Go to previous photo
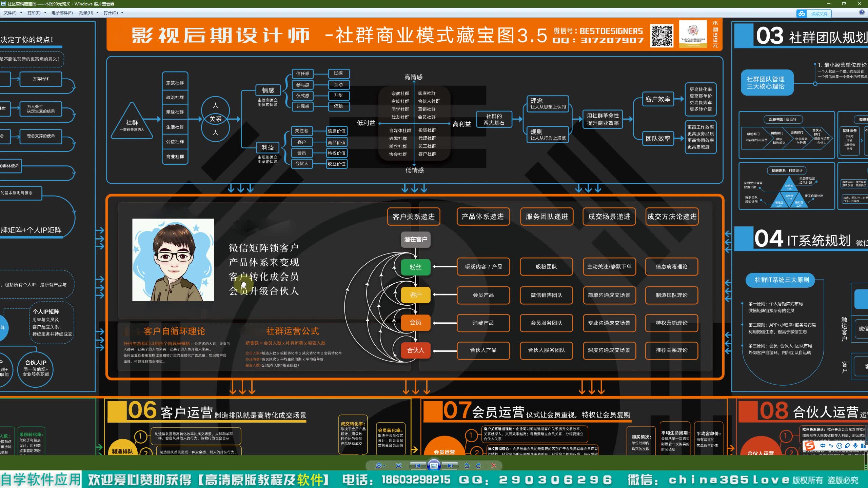 click(x=417, y=466)
